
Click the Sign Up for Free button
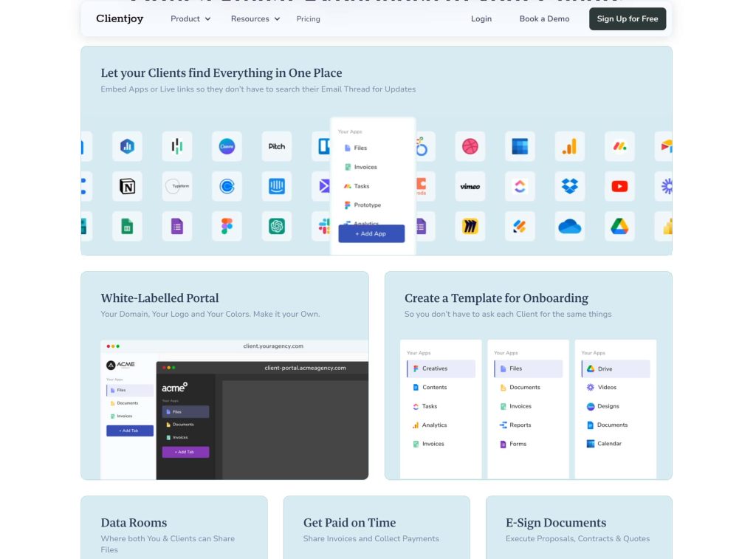pyautogui.click(x=628, y=18)
